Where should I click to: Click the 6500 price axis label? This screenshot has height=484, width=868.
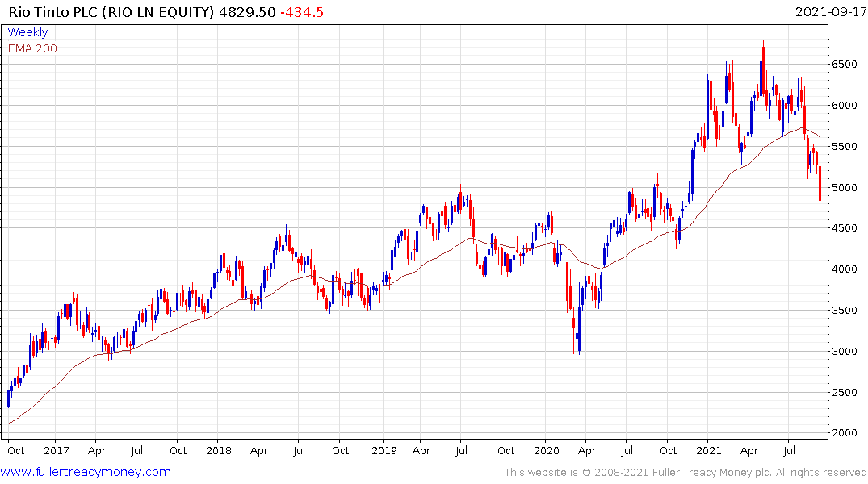845,65
